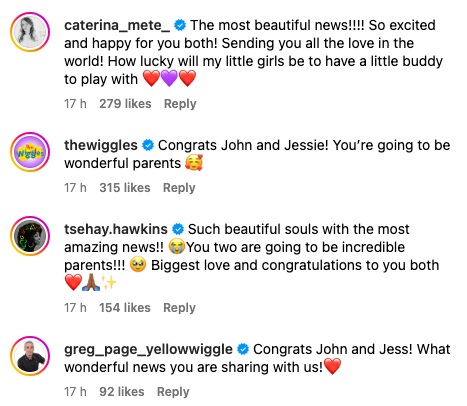View 154 likes on tsehay.hawkins comment
Viewport: 467px width, 406px height.
(125, 308)
